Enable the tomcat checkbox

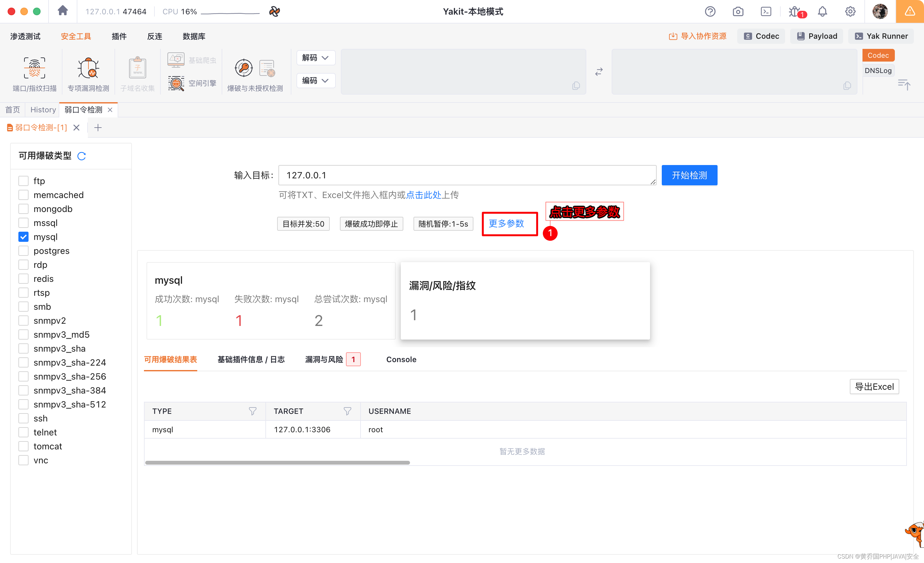click(x=23, y=446)
